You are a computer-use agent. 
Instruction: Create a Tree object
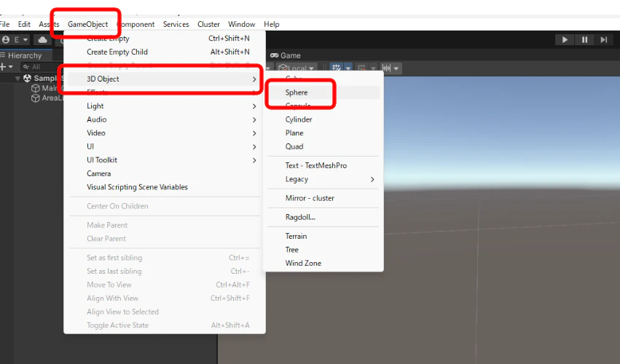point(323,250)
